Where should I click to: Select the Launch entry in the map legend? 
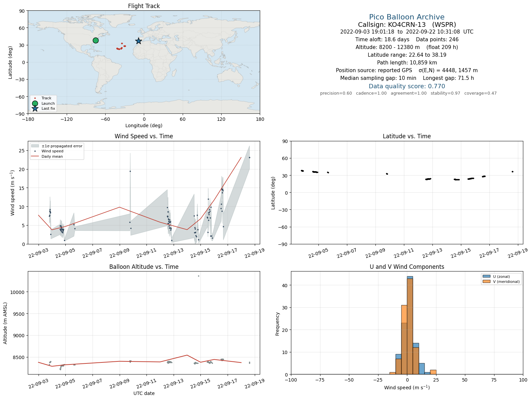coord(44,103)
